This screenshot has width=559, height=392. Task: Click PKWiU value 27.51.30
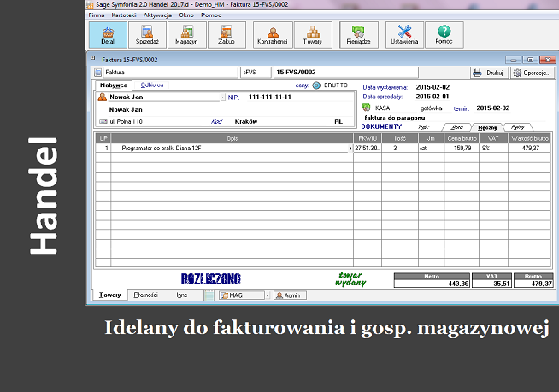[368, 149]
